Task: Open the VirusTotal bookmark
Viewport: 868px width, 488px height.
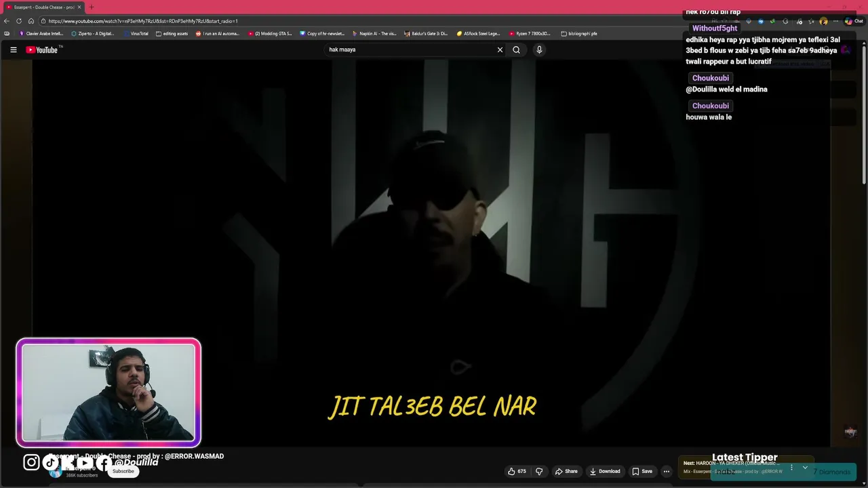Action: pos(136,33)
